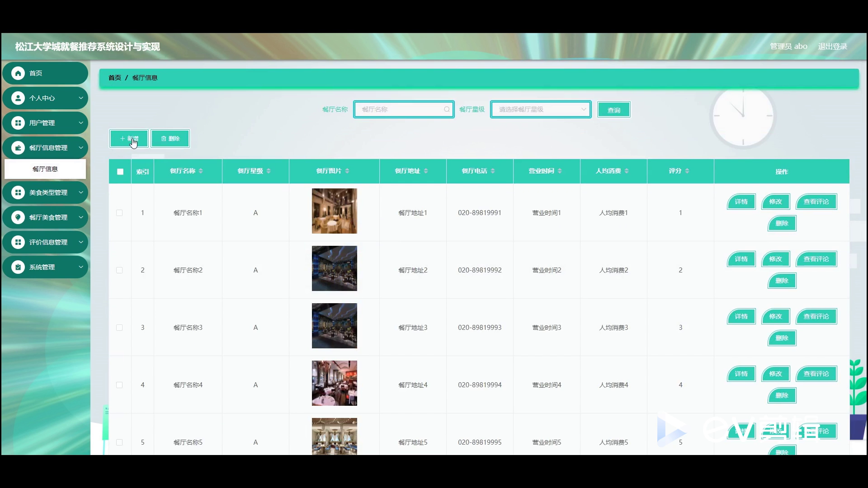Open the 评价信息管理 sidebar menu label
This screenshot has height=488, width=868.
pos(48,242)
